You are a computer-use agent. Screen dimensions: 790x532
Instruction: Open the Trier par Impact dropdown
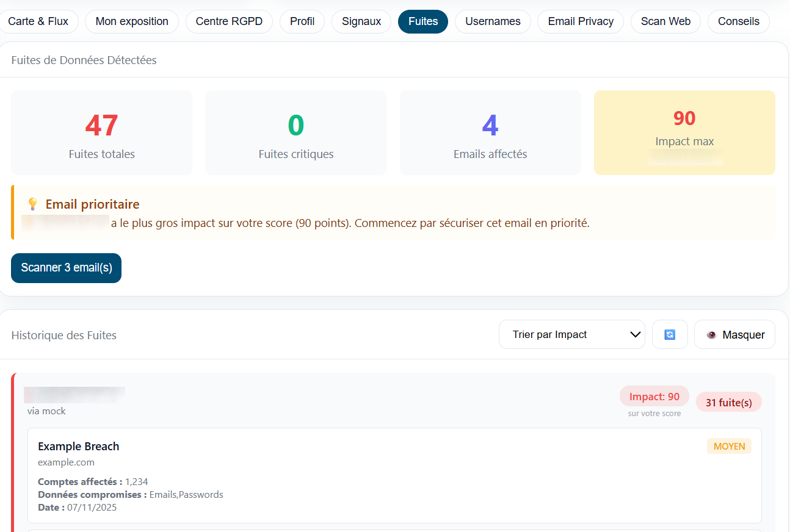[571, 334]
